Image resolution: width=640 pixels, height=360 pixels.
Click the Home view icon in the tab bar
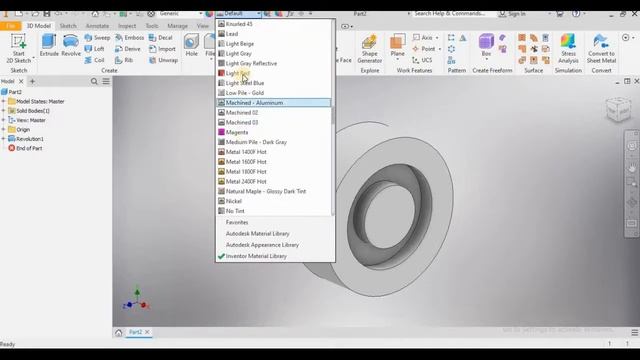coord(118,332)
